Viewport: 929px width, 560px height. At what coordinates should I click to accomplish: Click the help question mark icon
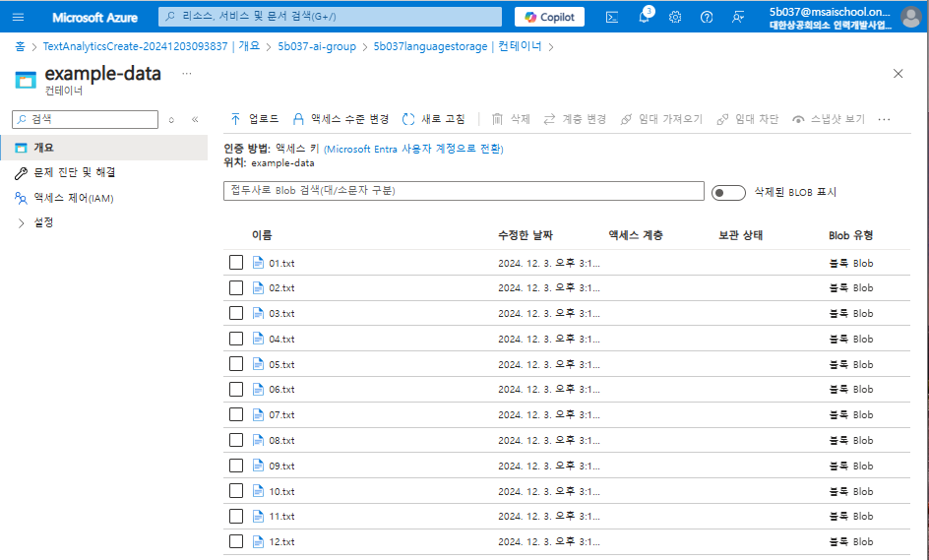(707, 17)
